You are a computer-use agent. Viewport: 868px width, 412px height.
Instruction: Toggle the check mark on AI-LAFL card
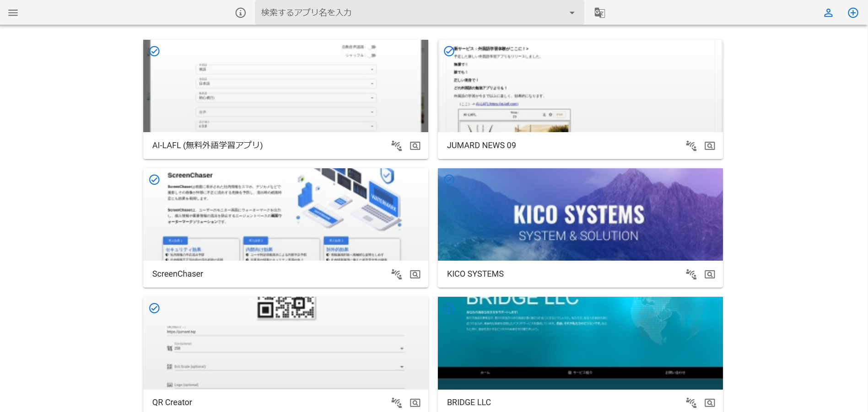tap(155, 51)
